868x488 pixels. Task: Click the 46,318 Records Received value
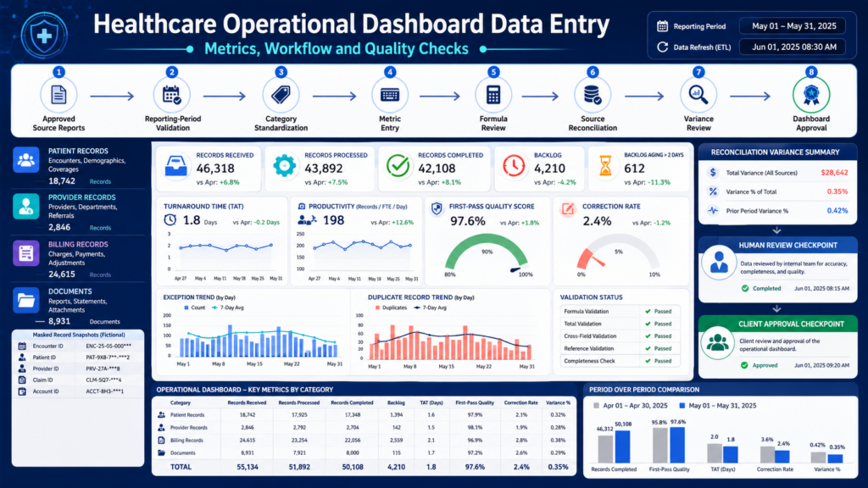tap(215, 169)
